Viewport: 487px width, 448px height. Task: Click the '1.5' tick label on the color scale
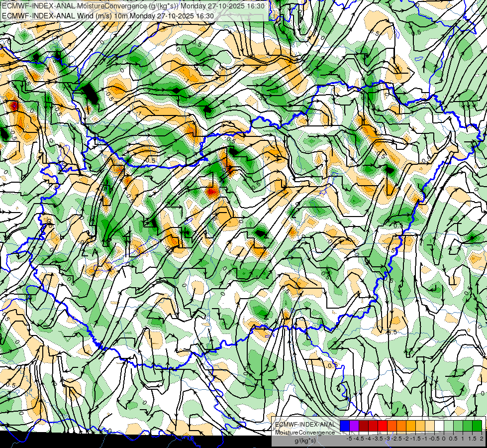tap(472, 439)
